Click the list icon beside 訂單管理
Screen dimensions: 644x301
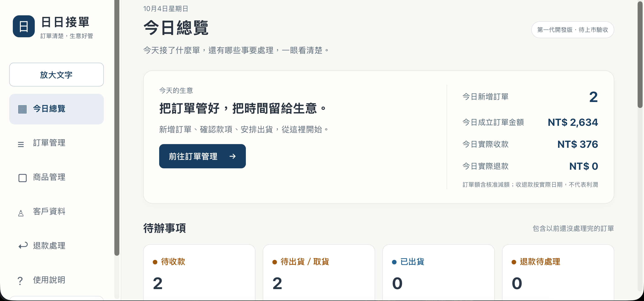click(x=21, y=144)
